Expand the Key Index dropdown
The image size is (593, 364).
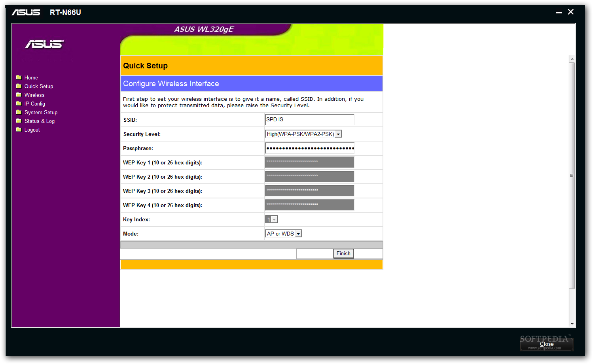(x=271, y=219)
